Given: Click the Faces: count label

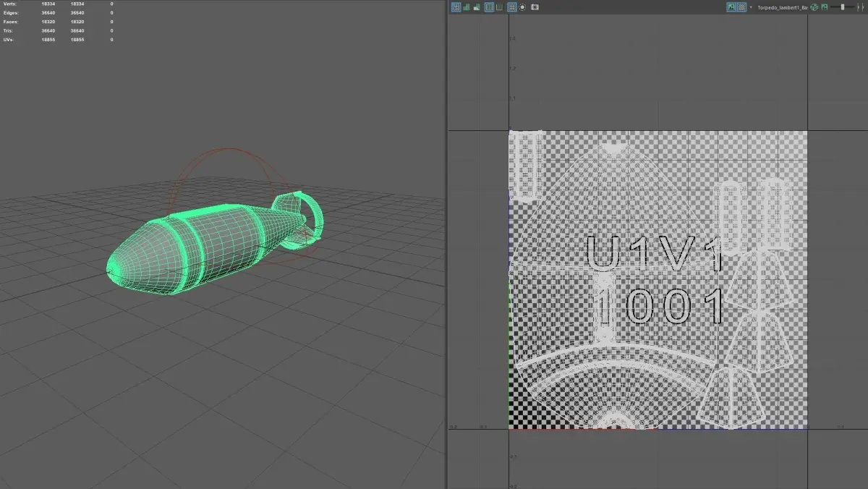Looking at the screenshot, I should click(9, 22).
